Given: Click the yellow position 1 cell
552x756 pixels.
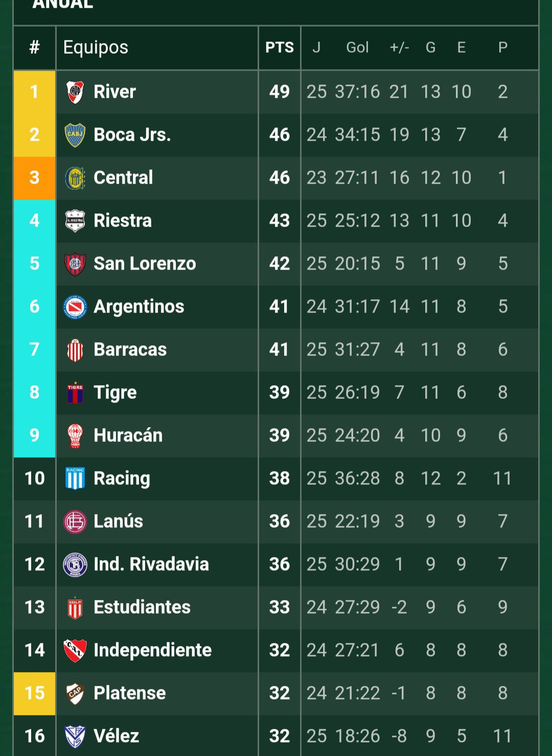Looking at the screenshot, I should 34,92.
